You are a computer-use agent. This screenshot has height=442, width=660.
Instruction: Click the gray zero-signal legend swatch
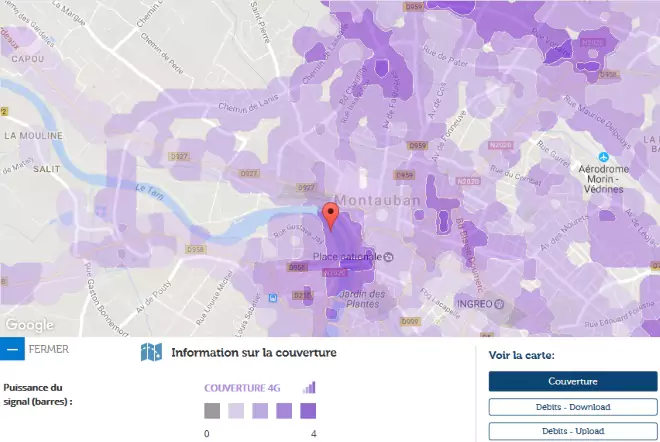coord(212,411)
